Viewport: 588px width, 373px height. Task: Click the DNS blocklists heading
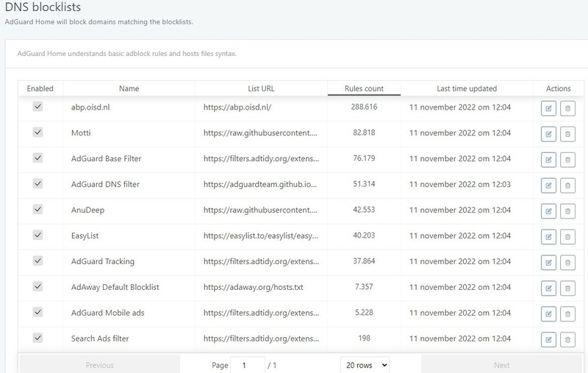43,7
